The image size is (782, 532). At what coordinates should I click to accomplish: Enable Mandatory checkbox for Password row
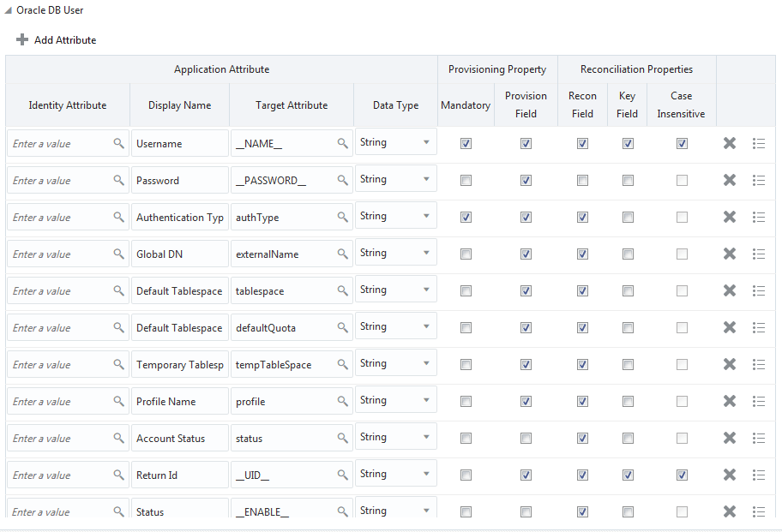[466, 180]
